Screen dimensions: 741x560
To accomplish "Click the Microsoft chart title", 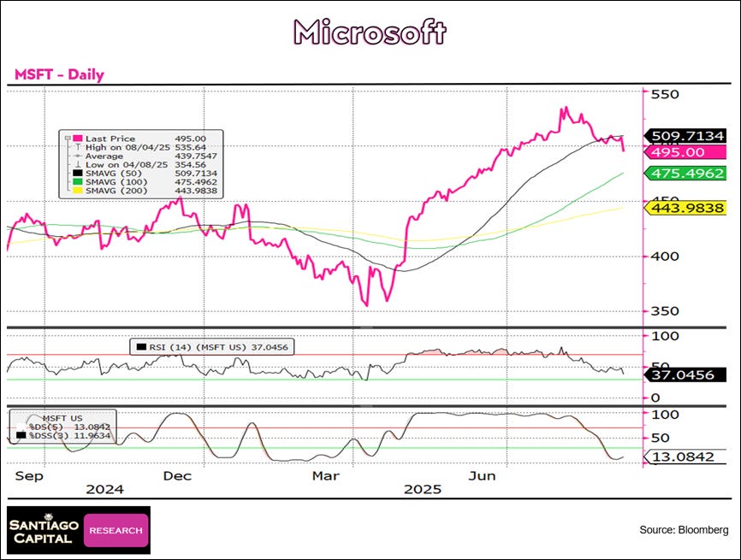I will point(370,32).
